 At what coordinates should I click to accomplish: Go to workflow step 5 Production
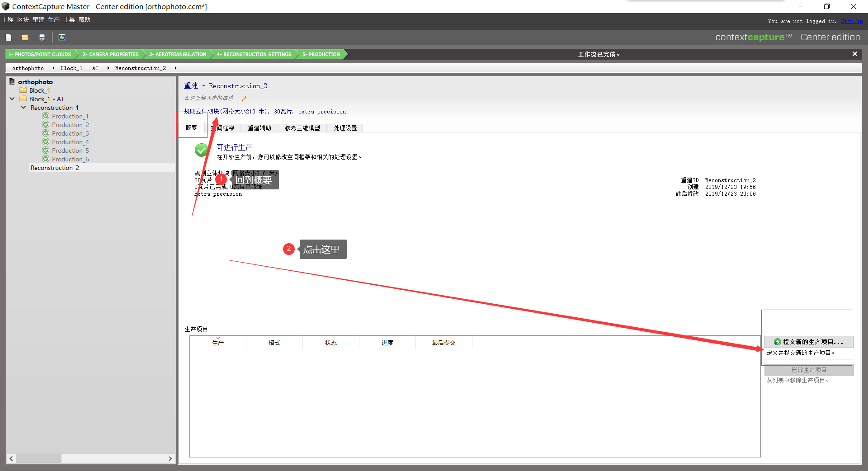click(x=321, y=54)
